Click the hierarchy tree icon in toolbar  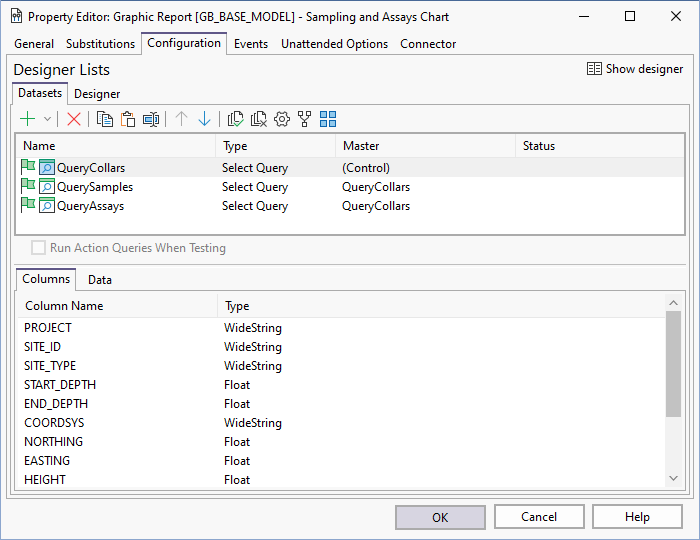tap(305, 119)
